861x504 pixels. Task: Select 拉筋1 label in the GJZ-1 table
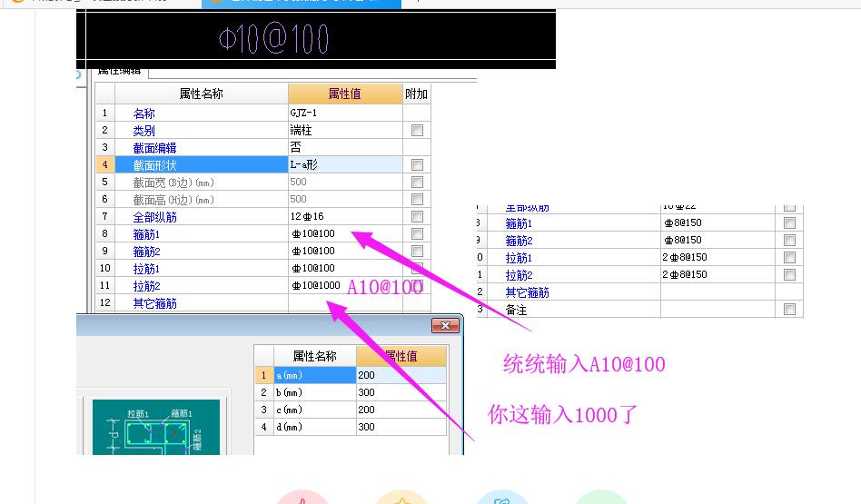pyautogui.click(x=146, y=269)
